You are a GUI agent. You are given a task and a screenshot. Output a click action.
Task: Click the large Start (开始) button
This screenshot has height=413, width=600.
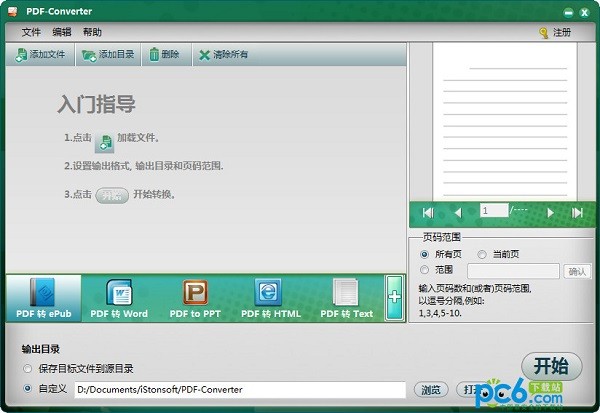[551, 366]
